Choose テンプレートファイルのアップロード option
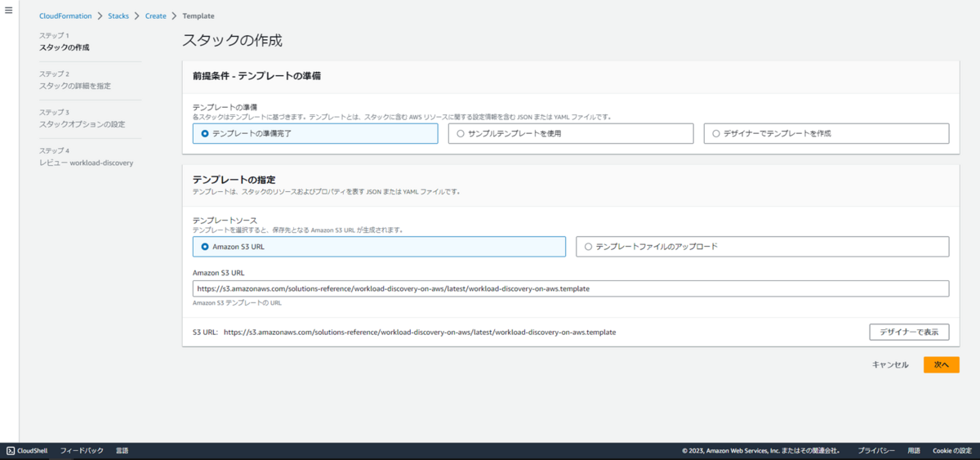The image size is (980, 460). (763, 247)
